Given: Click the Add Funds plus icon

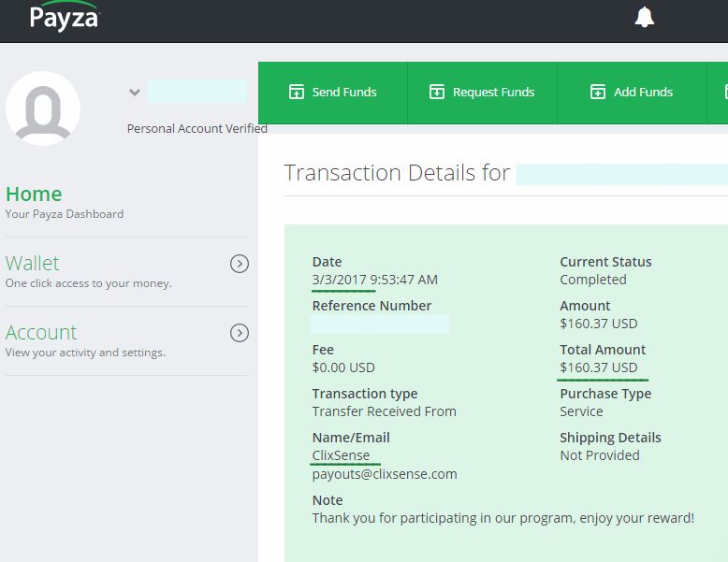Looking at the screenshot, I should click(597, 92).
